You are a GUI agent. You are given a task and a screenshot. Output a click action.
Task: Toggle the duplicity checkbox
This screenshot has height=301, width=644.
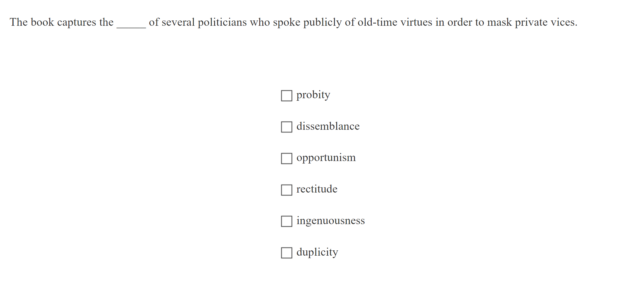coord(286,253)
